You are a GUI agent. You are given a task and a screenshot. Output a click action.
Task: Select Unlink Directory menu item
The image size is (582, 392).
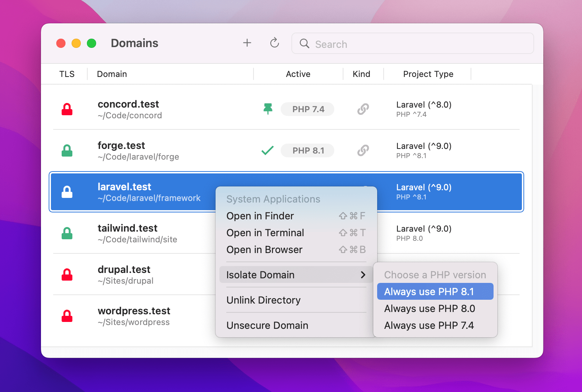pos(296,300)
